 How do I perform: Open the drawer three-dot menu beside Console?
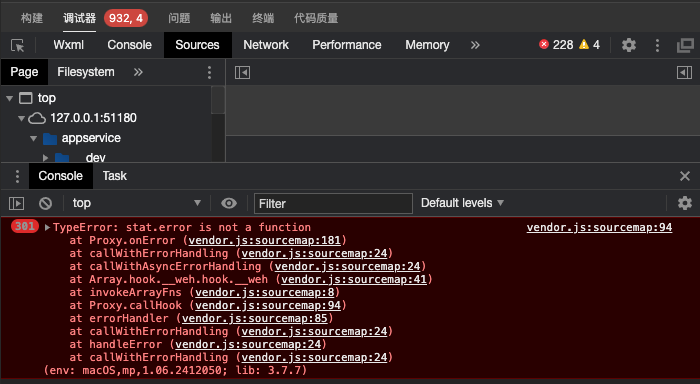pos(17,176)
